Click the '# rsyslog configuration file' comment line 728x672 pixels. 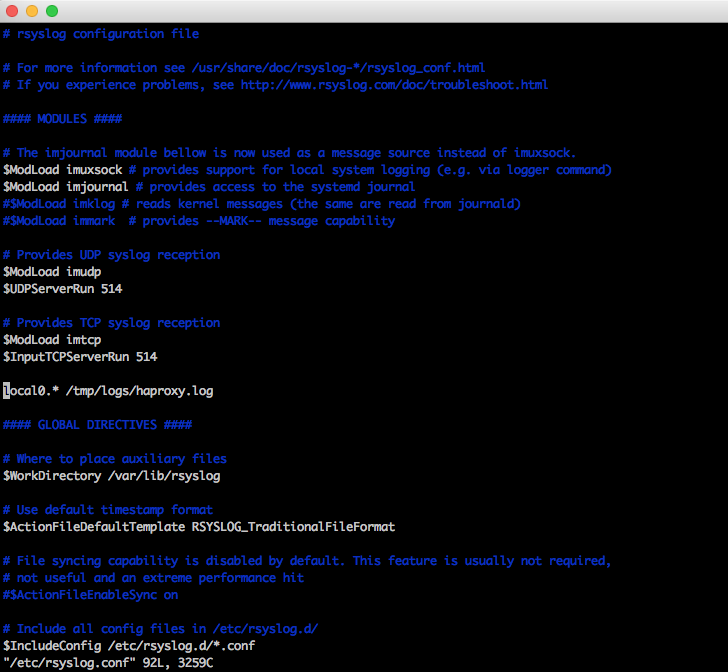[x=101, y=34]
